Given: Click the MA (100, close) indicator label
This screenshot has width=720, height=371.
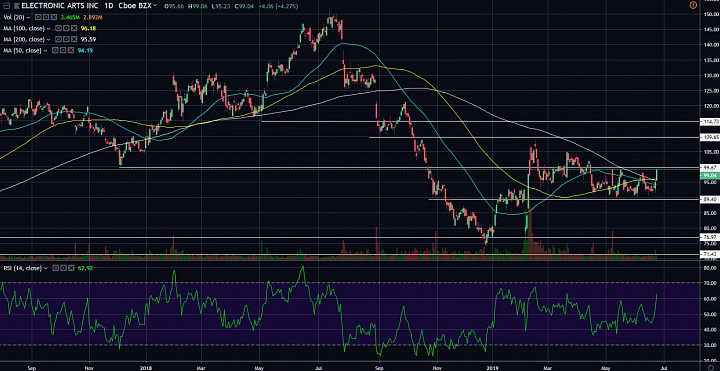Looking at the screenshot, I should 24,28.
